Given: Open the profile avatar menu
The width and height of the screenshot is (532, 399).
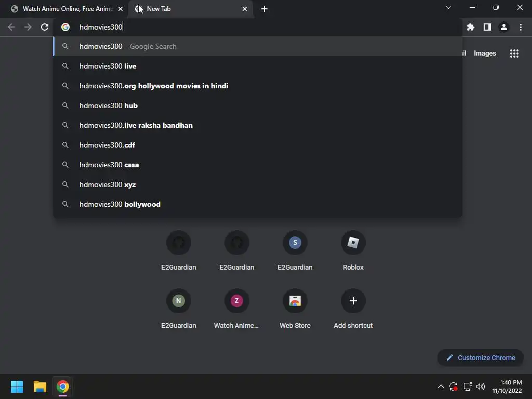Looking at the screenshot, I should 504,27.
